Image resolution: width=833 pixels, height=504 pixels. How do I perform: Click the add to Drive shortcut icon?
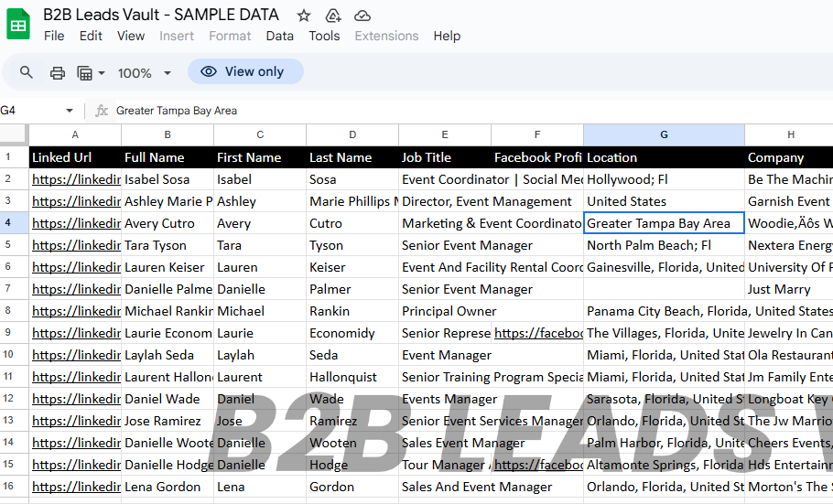click(333, 16)
